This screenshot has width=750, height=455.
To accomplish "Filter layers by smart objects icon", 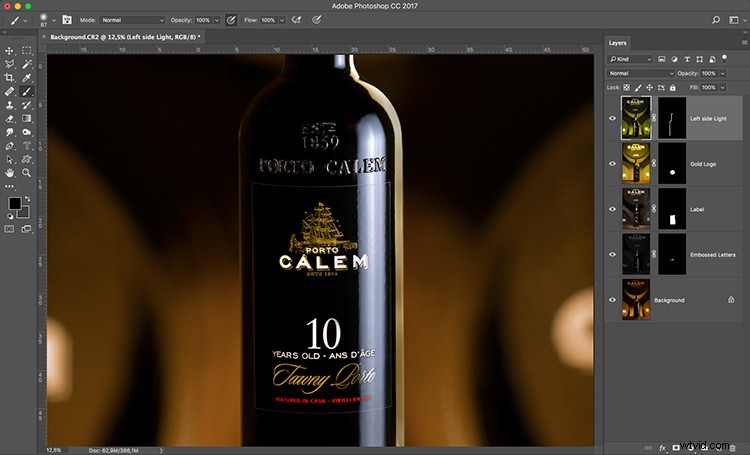I will (712, 59).
